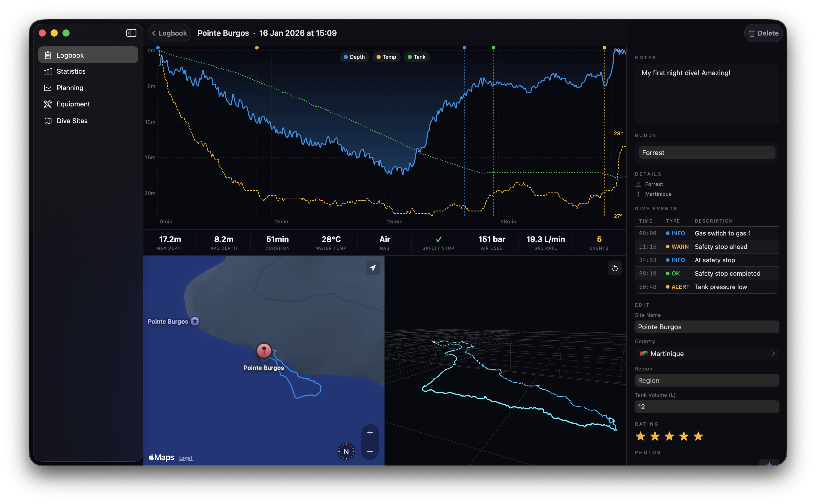The image size is (816, 504).
Task: Expand the Pointe Burgos map pin
Action: (264, 351)
